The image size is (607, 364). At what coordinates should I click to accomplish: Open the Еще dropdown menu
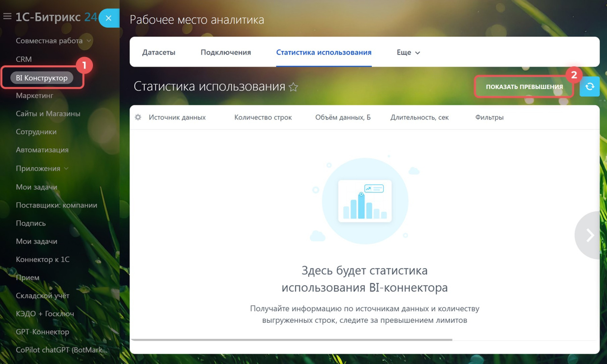pos(409,53)
